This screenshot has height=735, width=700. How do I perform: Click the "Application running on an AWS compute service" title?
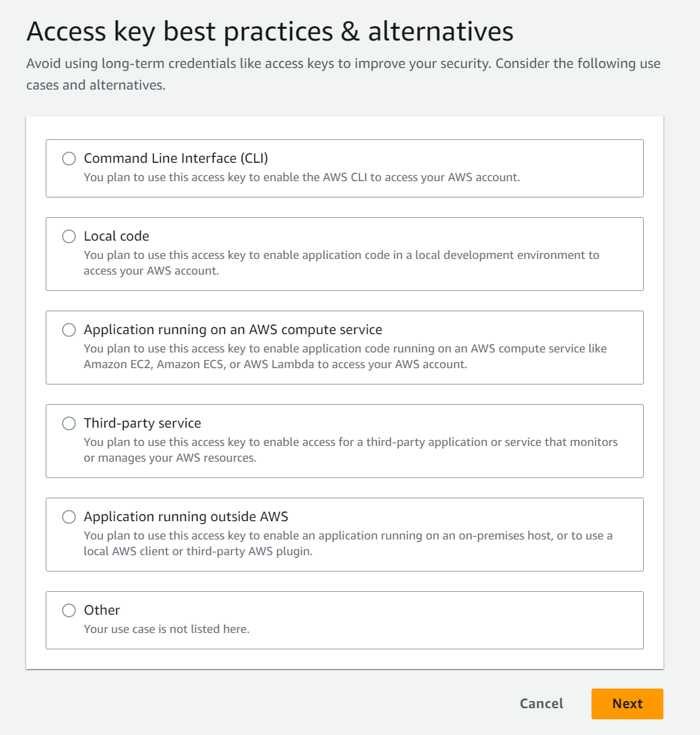[233, 330]
